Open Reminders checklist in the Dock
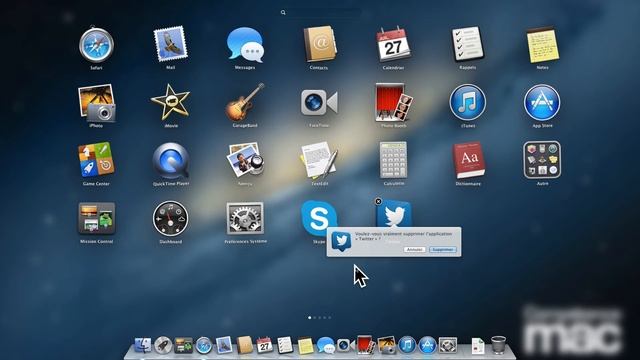The height and width of the screenshot is (360, 640). (285, 345)
